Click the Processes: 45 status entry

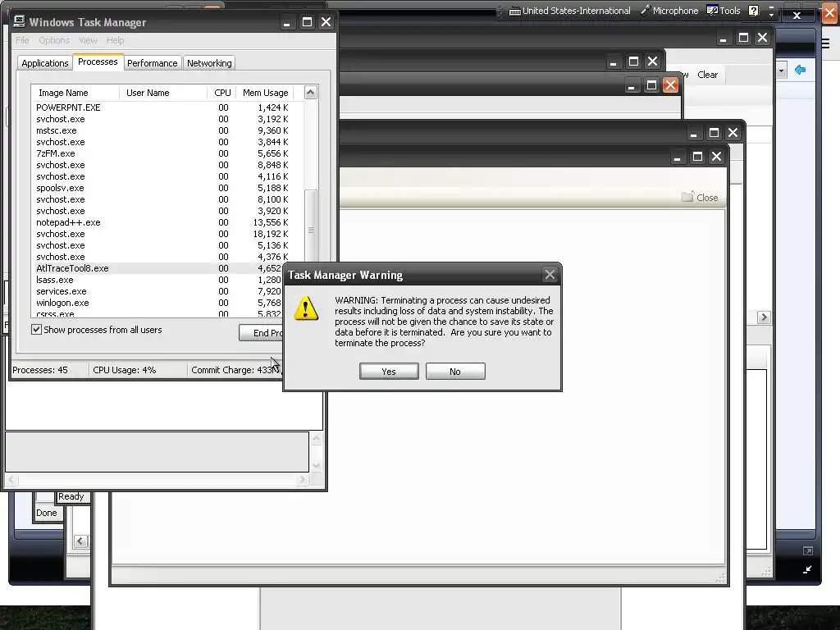tap(40, 370)
